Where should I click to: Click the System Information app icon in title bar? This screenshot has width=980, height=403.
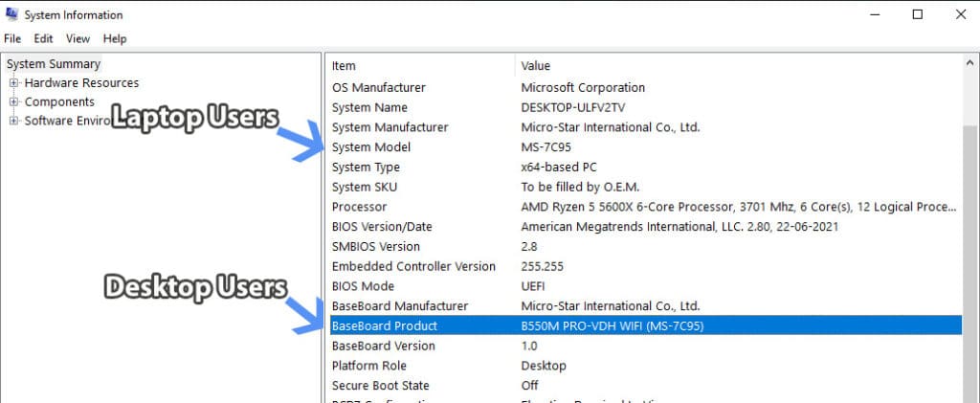11,14
